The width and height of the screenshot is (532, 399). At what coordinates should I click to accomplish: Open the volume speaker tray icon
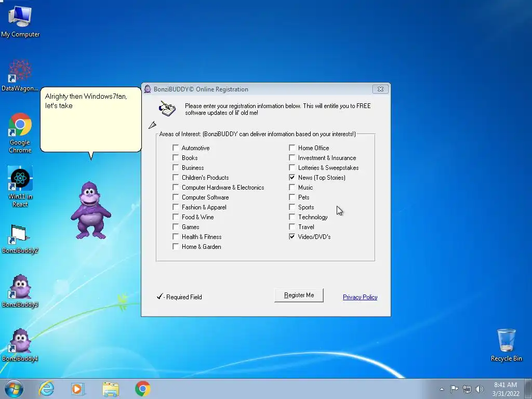click(480, 389)
